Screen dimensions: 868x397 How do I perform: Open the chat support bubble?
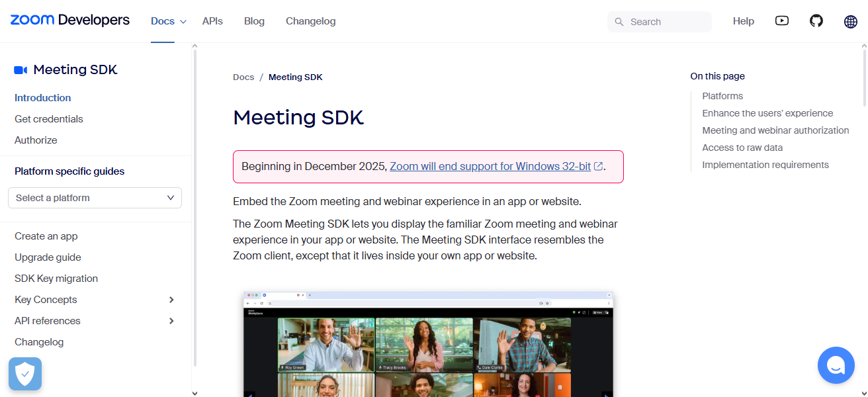(836, 365)
